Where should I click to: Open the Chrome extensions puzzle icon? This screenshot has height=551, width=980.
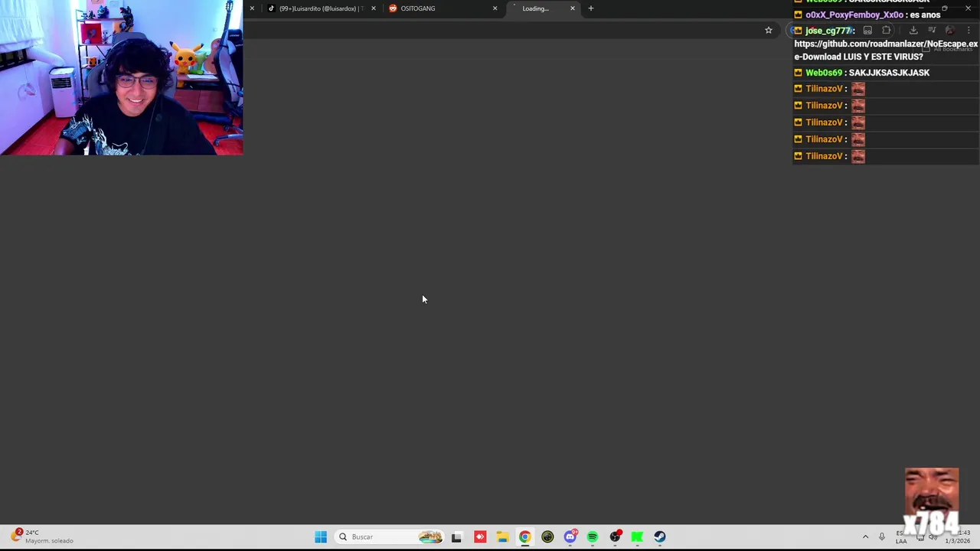click(x=887, y=30)
